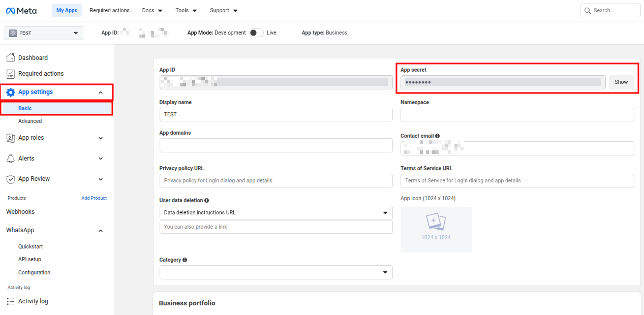Select Advanced under App settings
The width and height of the screenshot is (644, 315).
click(30, 121)
